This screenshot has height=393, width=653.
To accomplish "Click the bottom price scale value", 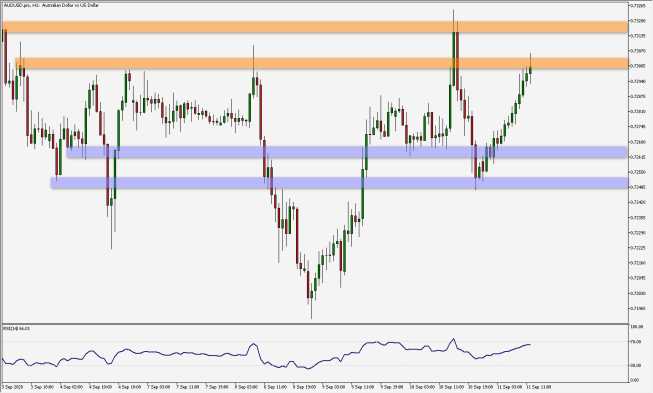I will (638, 308).
